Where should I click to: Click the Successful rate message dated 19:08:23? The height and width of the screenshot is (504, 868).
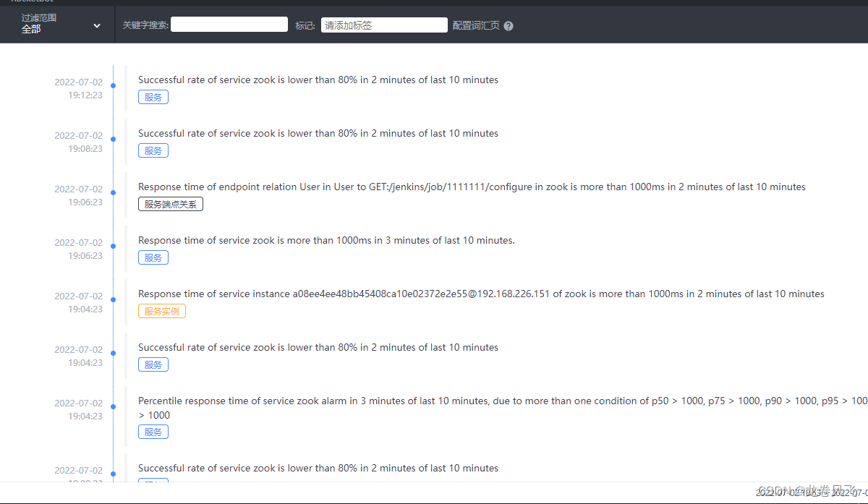[318, 133]
